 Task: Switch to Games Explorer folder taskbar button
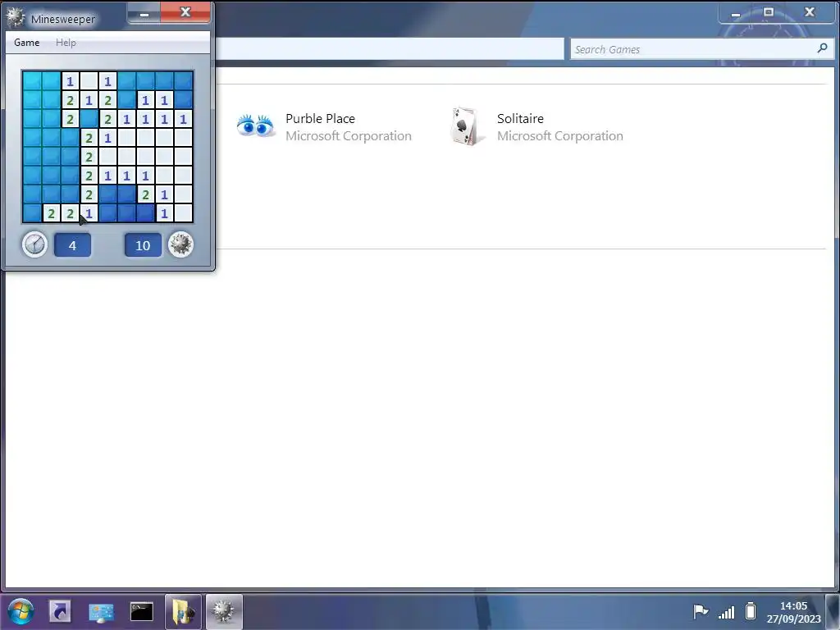click(183, 611)
